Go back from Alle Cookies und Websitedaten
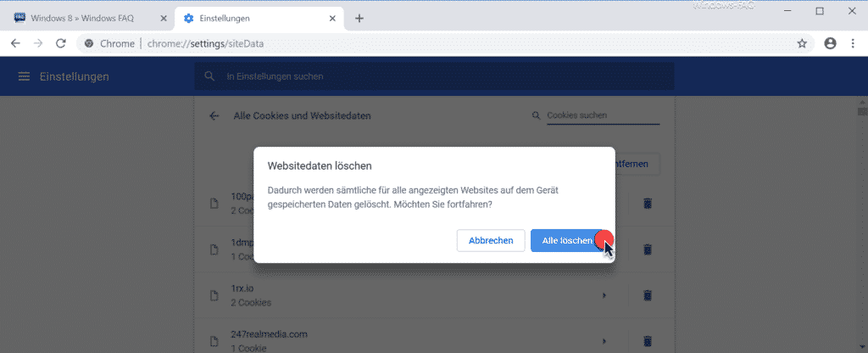This screenshot has width=868, height=353. click(214, 115)
